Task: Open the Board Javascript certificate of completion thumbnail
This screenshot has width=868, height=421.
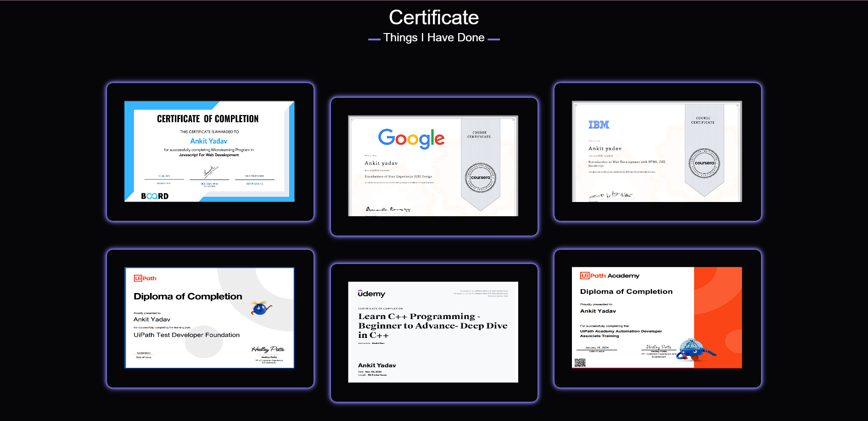Action: [x=209, y=152]
